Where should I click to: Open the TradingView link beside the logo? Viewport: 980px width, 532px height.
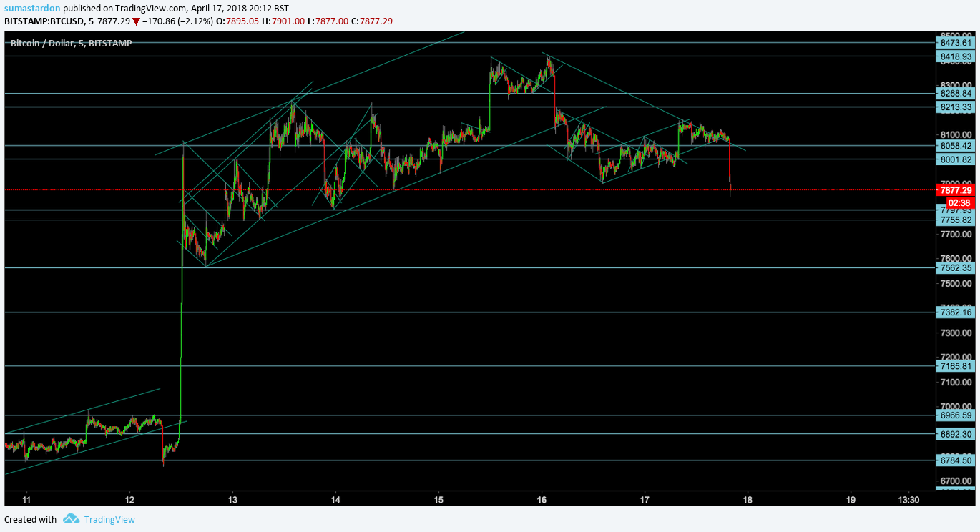tap(109, 520)
